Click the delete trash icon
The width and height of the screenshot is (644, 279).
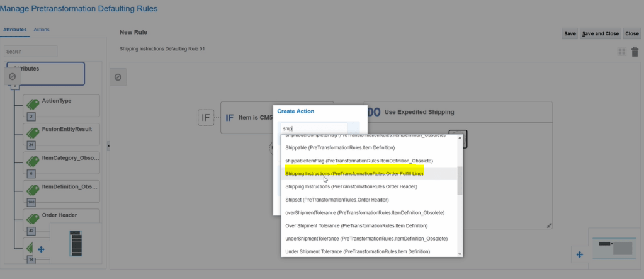(635, 52)
